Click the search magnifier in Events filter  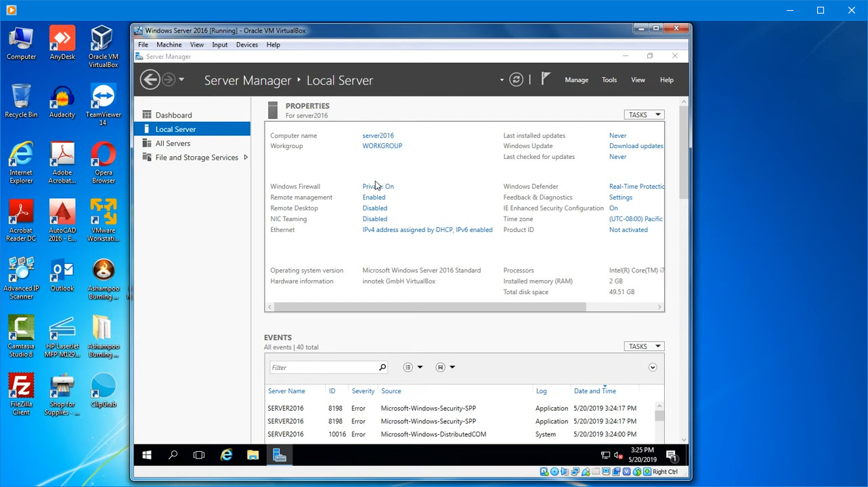[x=383, y=367]
